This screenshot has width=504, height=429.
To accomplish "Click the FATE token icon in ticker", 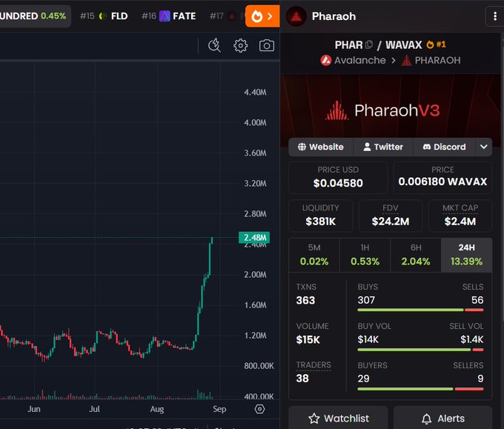I will point(165,16).
